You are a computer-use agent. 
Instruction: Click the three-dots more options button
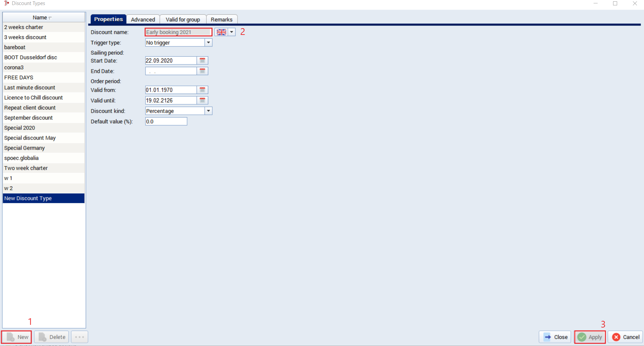click(x=80, y=337)
